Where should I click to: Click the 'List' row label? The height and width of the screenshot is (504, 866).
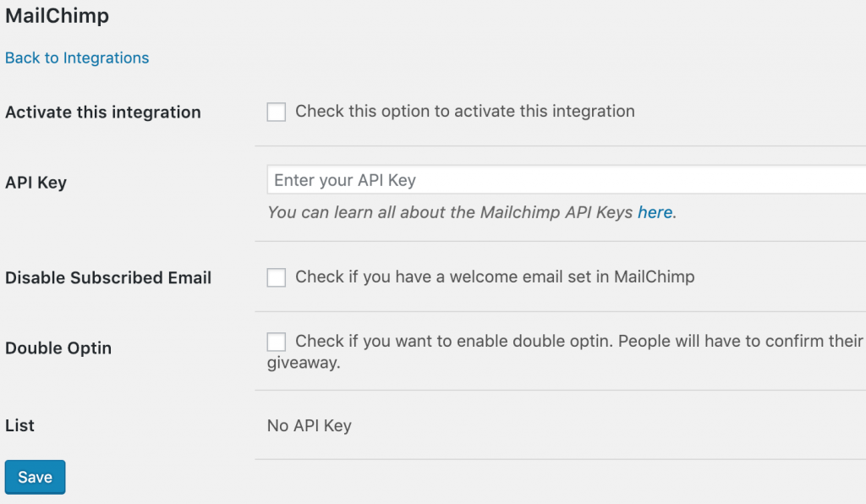coord(20,425)
